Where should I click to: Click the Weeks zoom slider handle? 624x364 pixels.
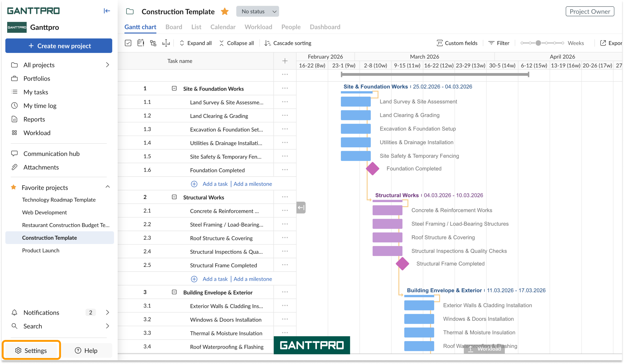click(538, 43)
